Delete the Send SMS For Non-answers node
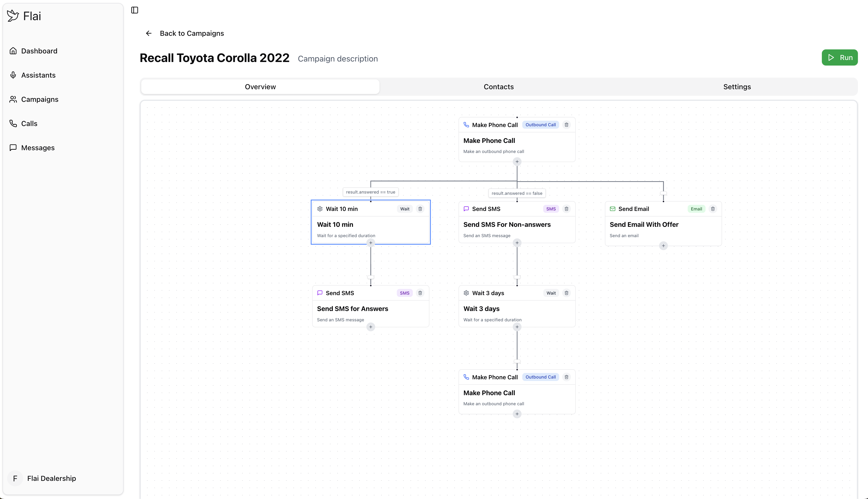 [x=566, y=209]
